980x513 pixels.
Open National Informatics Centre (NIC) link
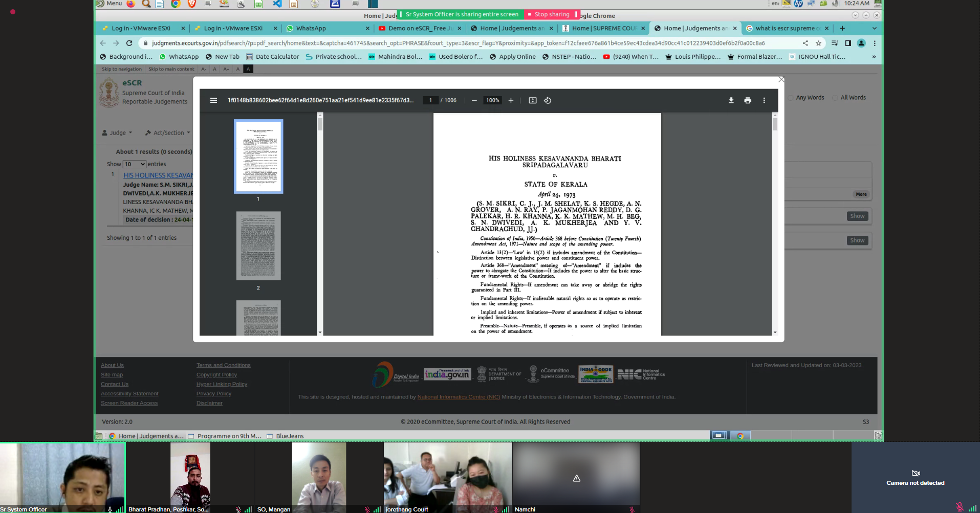pos(459,397)
